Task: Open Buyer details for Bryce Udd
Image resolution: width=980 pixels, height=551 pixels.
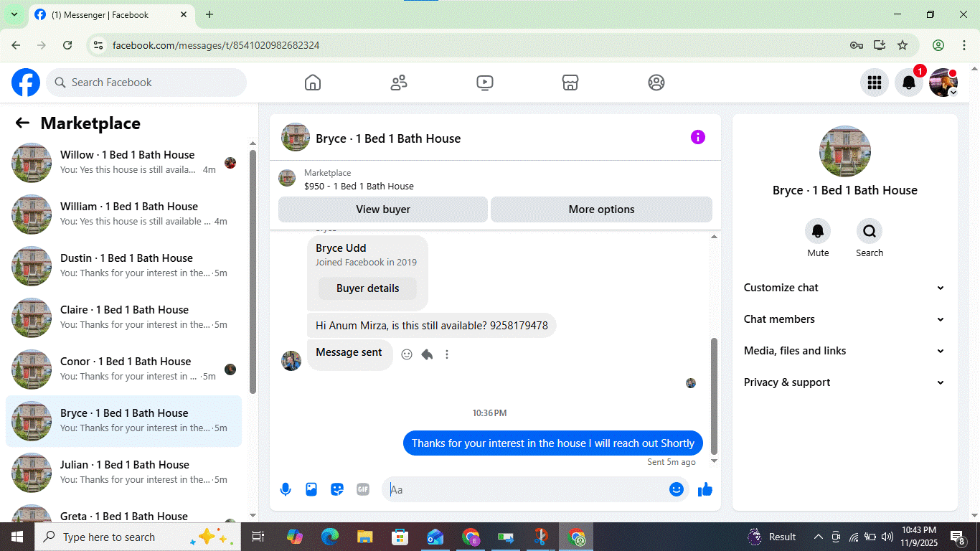Action: click(x=367, y=288)
